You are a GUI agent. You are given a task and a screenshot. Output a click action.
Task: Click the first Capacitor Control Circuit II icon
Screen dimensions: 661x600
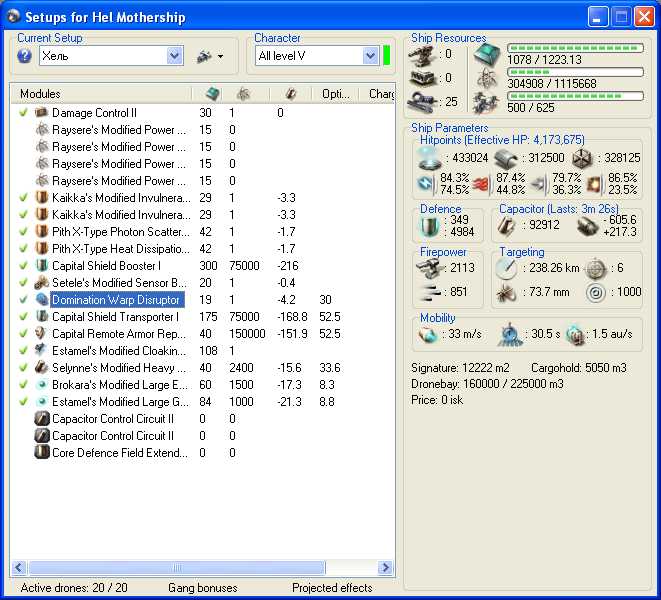point(42,419)
